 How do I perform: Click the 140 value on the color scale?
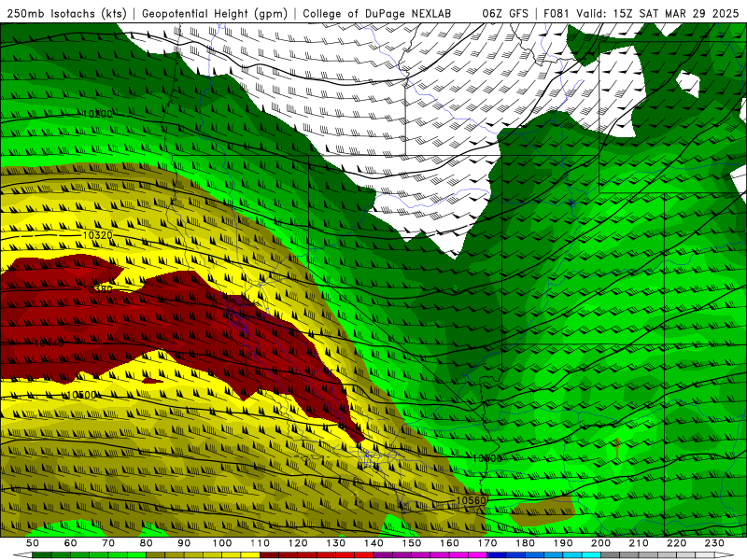373,543
